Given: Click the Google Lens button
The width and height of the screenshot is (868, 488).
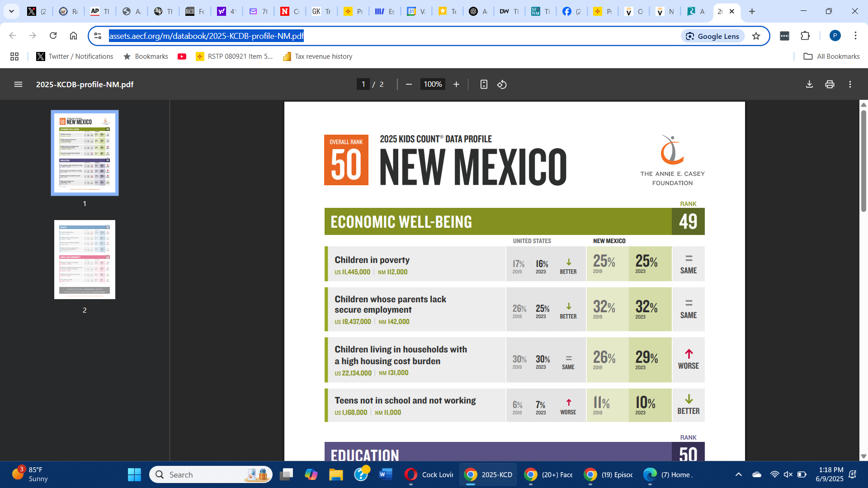Looking at the screenshot, I should [x=712, y=36].
